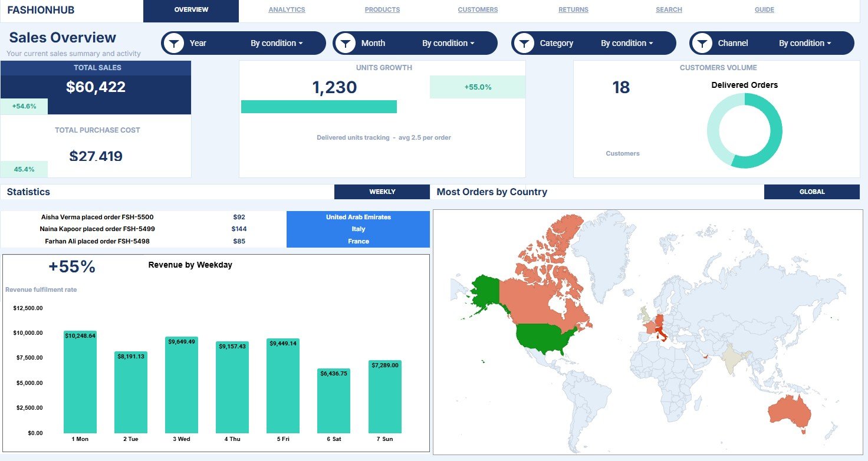The image size is (868, 461).
Task: Click the Delivered units tracking caption
Action: click(384, 137)
